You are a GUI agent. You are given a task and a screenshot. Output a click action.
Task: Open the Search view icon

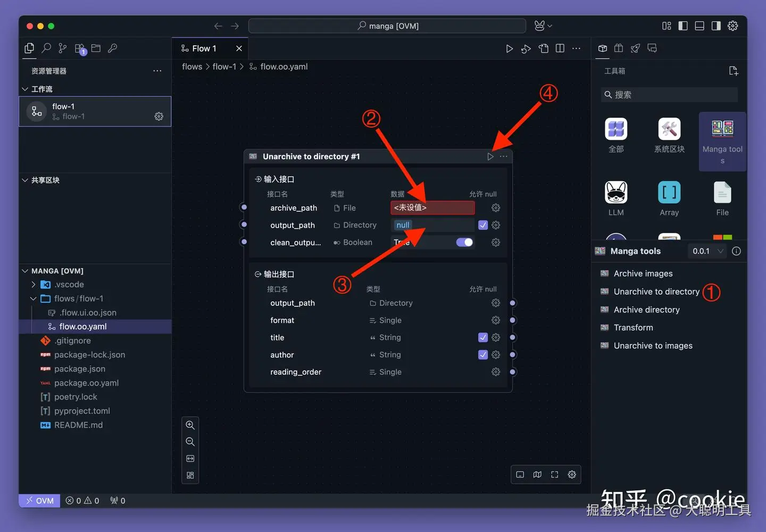46,48
